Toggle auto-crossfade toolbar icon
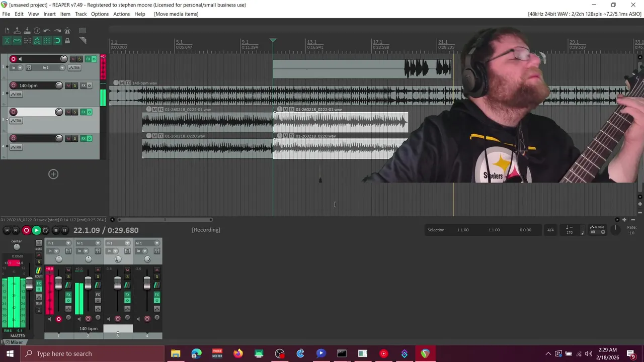 7,41
